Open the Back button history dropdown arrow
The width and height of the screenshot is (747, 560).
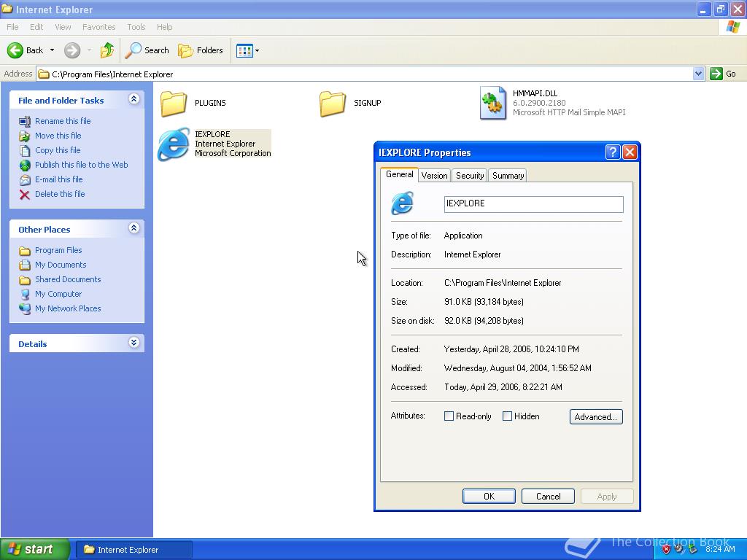pos(52,50)
